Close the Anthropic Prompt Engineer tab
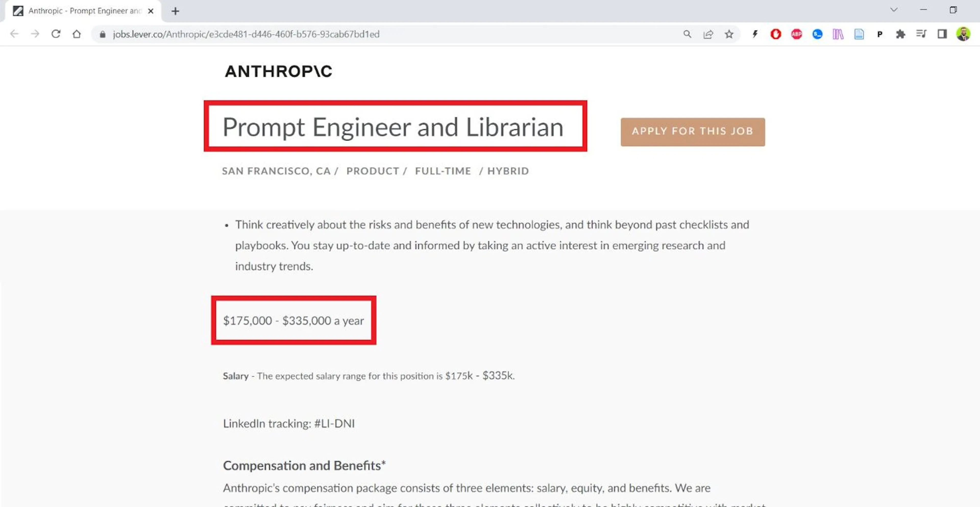Screen dimensions: 980x507 151,11
